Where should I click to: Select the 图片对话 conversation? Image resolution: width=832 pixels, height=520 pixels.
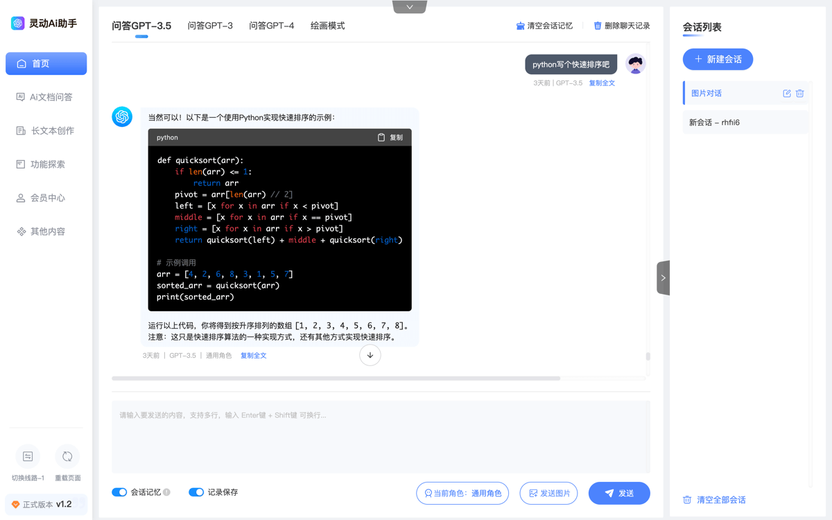(x=745, y=93)
